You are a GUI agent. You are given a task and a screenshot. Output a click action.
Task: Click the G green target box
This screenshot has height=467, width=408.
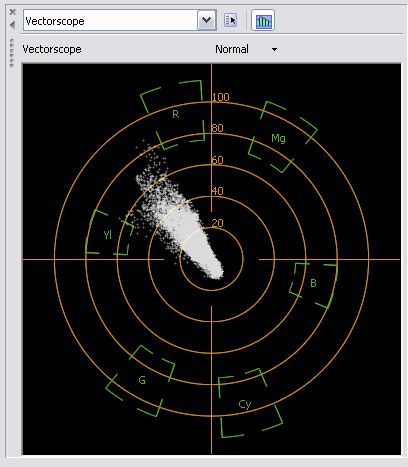click(140, 381)
